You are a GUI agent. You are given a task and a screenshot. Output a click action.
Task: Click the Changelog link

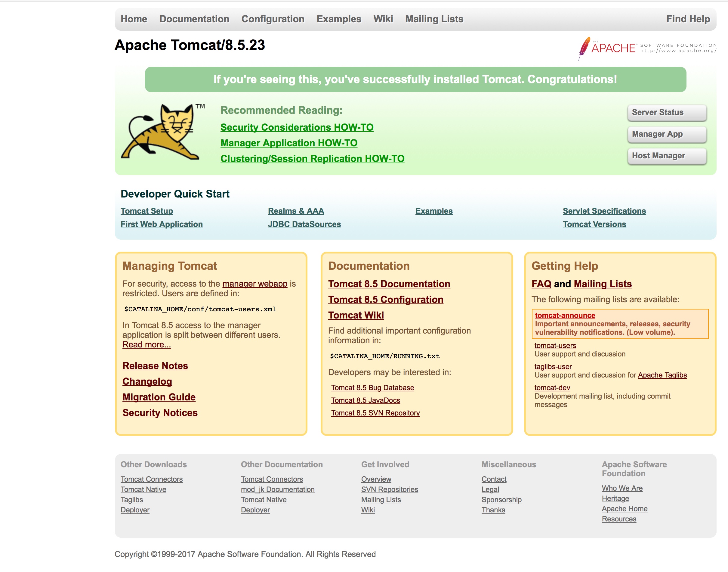[x=147, y=381]
